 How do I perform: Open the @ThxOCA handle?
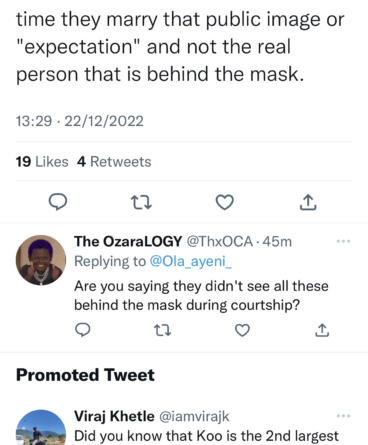point(219,241)
